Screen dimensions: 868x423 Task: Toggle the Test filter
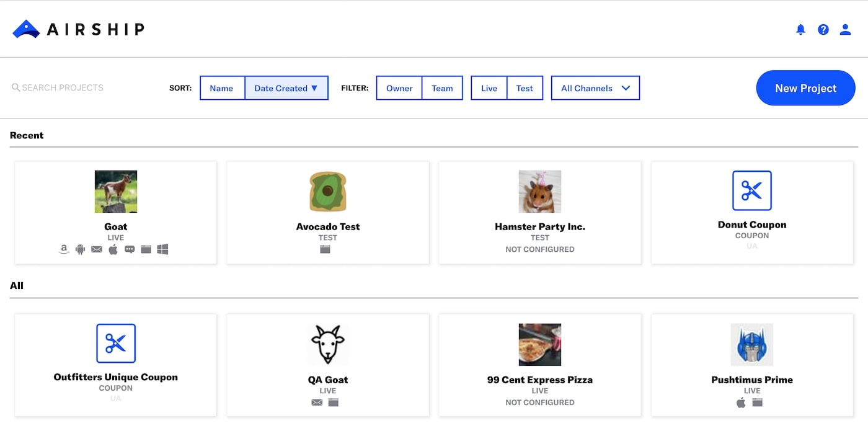(x=525, y=87)
